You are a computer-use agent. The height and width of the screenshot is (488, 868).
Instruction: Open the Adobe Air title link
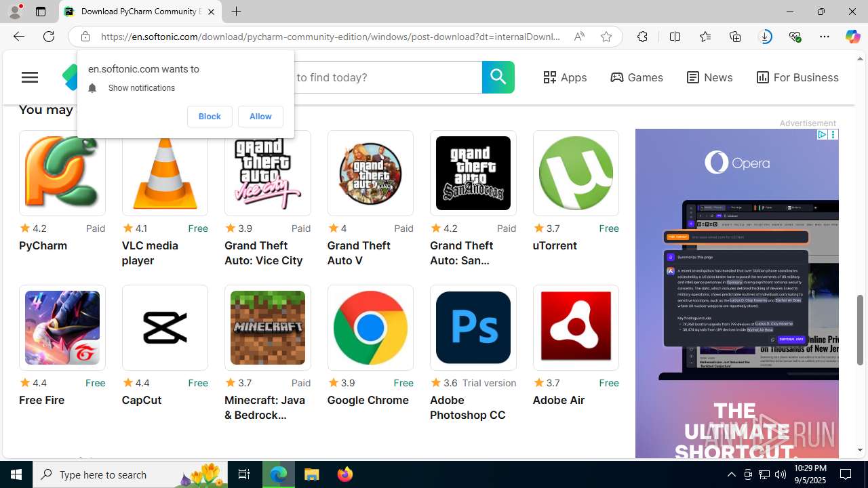559,400
